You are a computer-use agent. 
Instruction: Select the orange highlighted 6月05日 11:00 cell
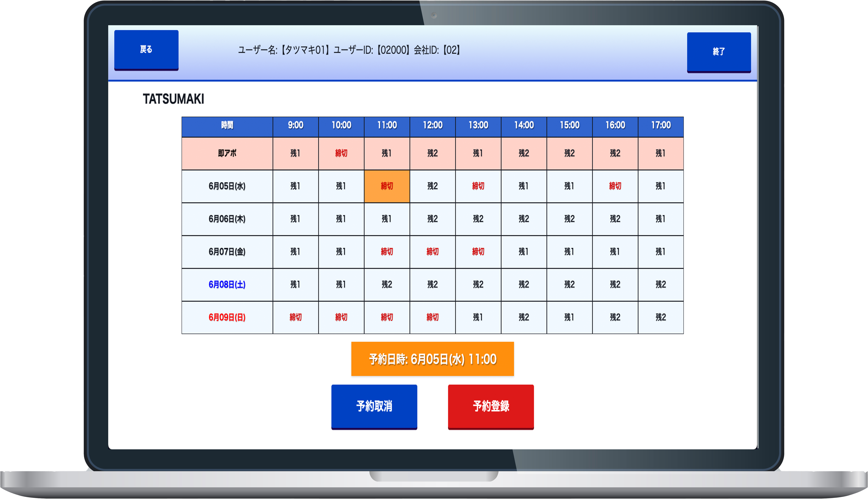coord(387,186)
